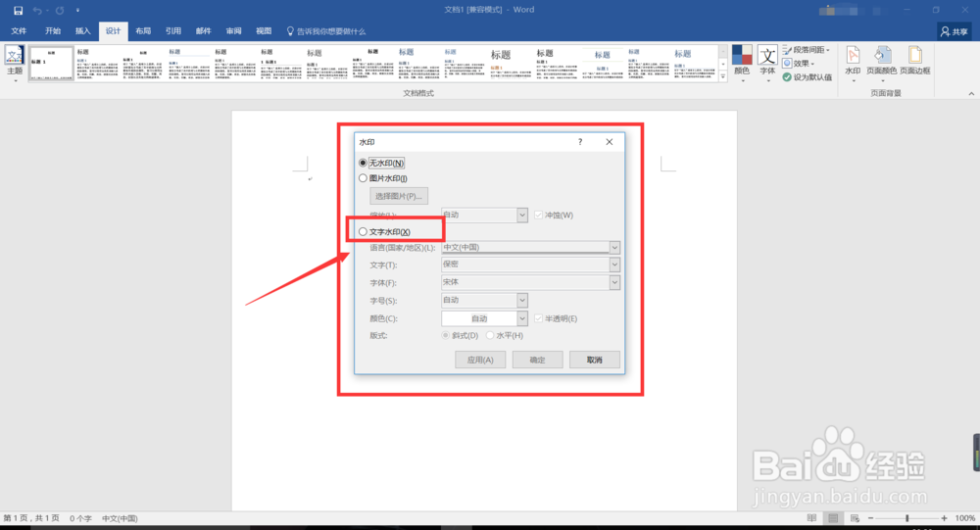This screenshot has width=980, height=530.
Task: Open the Themes (主题) gallery icon
Action: point(15,63)
